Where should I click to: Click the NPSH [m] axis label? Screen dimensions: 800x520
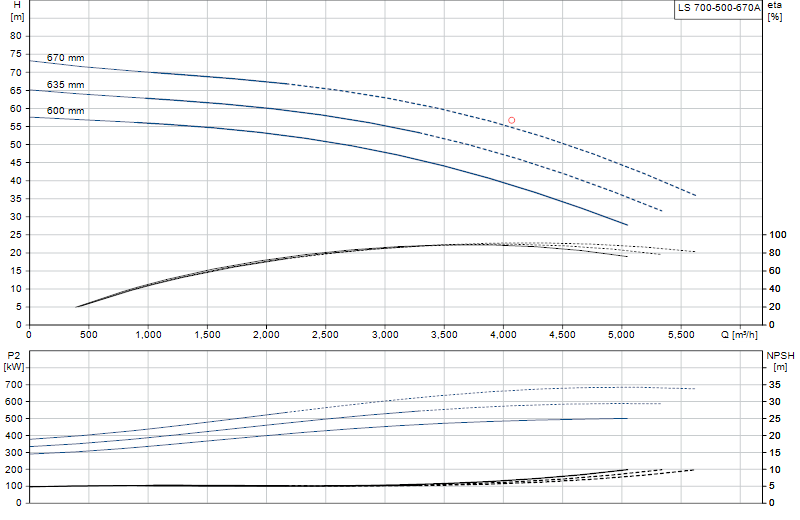[780, 361]
